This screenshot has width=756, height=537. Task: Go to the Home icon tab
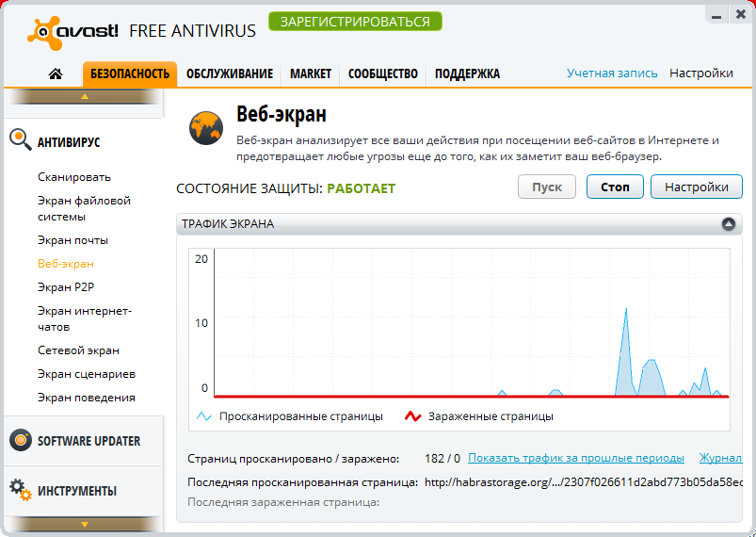pyautogui.click(x=56, y=73)
